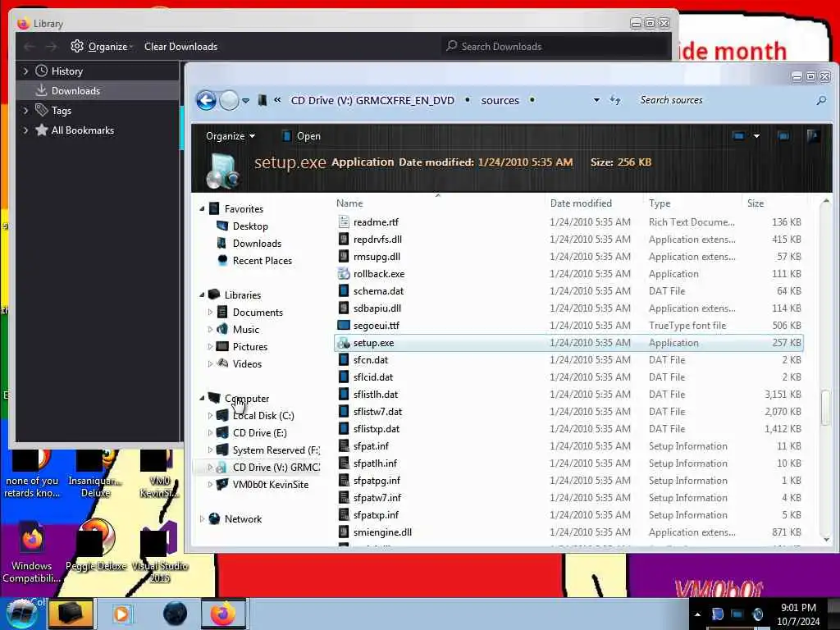This screenshot has width=840, height=630.
Task: Open the Explorer Organize menu
Action: click(231, 136)
